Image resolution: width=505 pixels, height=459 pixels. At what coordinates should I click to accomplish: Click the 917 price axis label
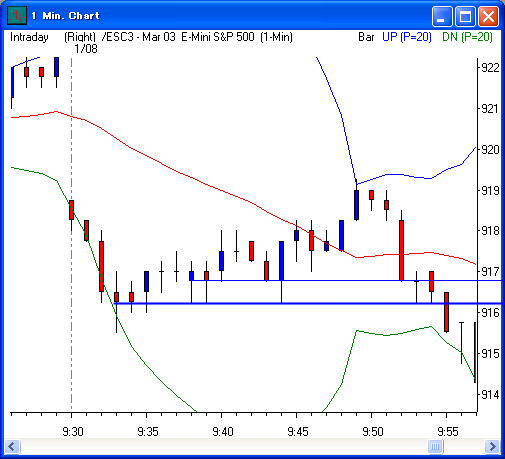click(x=490, y=272)
